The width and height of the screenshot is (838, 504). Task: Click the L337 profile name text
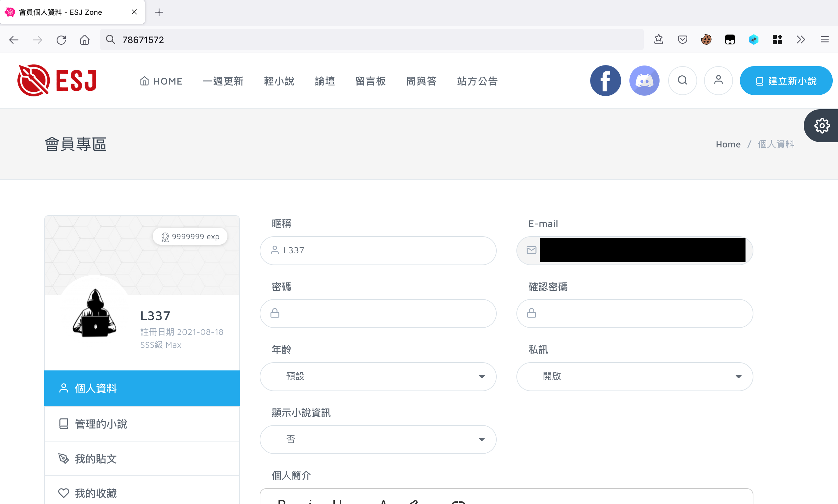[x=155, y=316]
